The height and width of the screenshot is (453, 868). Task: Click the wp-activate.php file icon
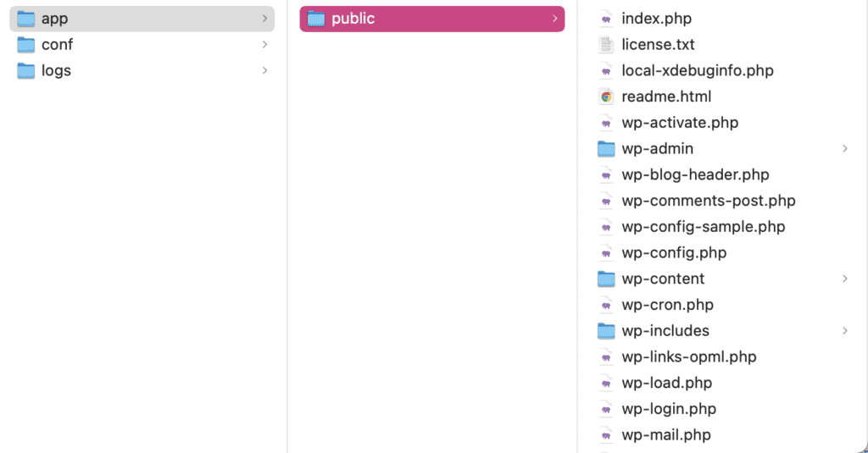[606, 123]
